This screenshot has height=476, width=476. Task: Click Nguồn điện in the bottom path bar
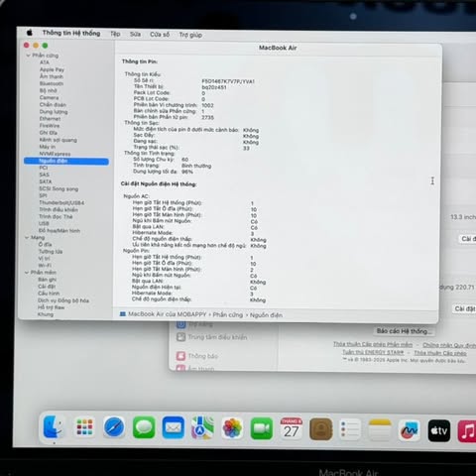(x=266, y=315)
